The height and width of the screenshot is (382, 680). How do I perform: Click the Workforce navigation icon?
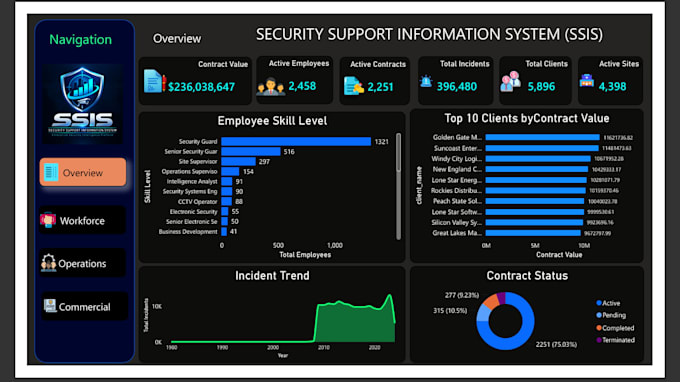pos(48,220)
